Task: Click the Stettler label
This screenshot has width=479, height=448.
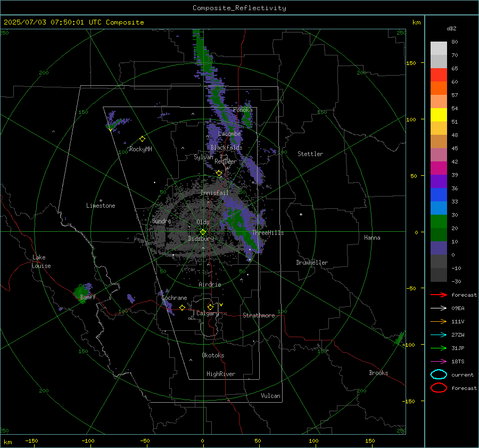Action: [310, 154]
